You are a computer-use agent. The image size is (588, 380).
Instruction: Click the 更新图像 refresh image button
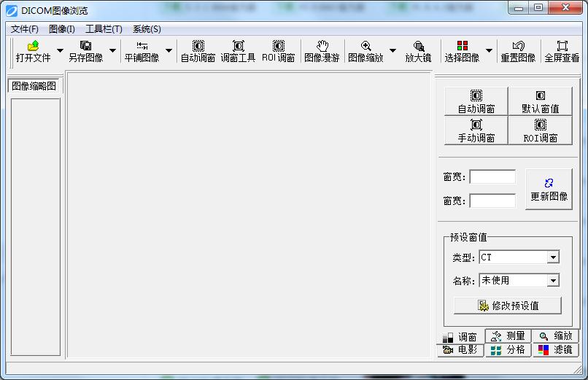pos(549,189)
